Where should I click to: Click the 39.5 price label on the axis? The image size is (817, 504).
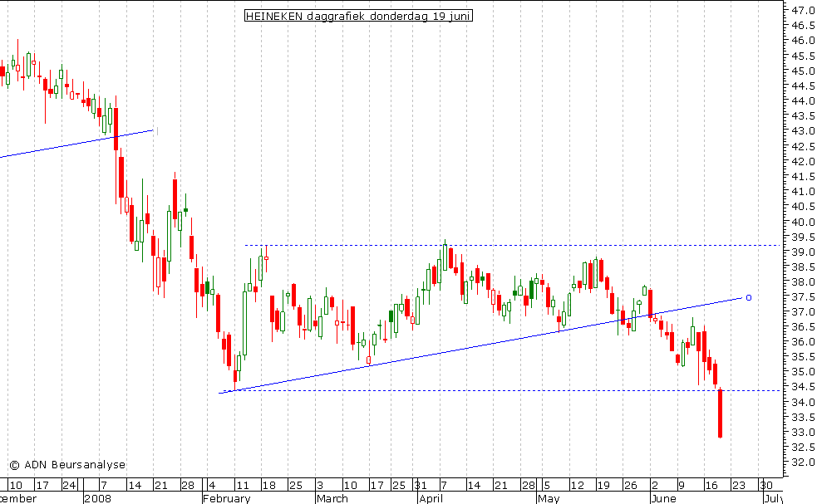[803, 237]
